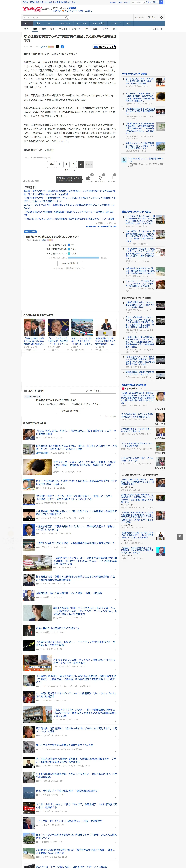React with 新しい視点 exclamation icon
This screenshot has height=868, width=186.
pos(112,178)
